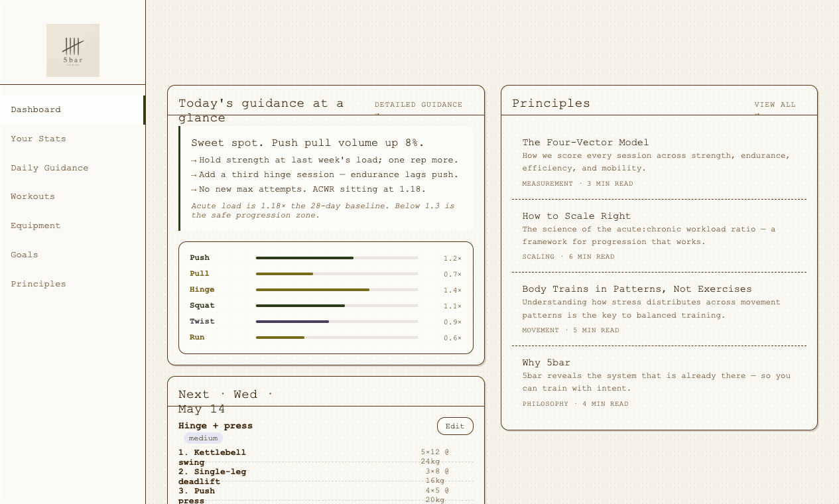This screenshot has width=839, height=504.
Task: Click the Twist load progress bar
Action: pos(337,322)
